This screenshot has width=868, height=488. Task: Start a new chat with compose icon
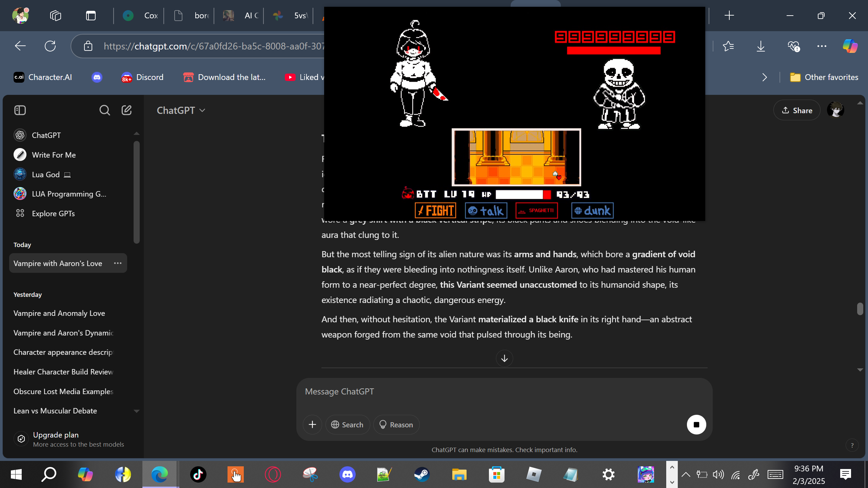[126, 110]
